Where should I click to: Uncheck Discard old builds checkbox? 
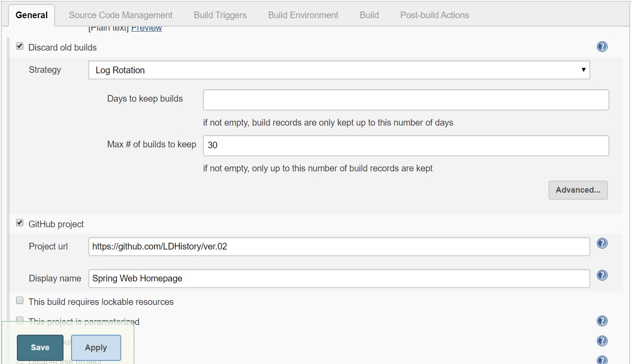click(x=20, y=46)
